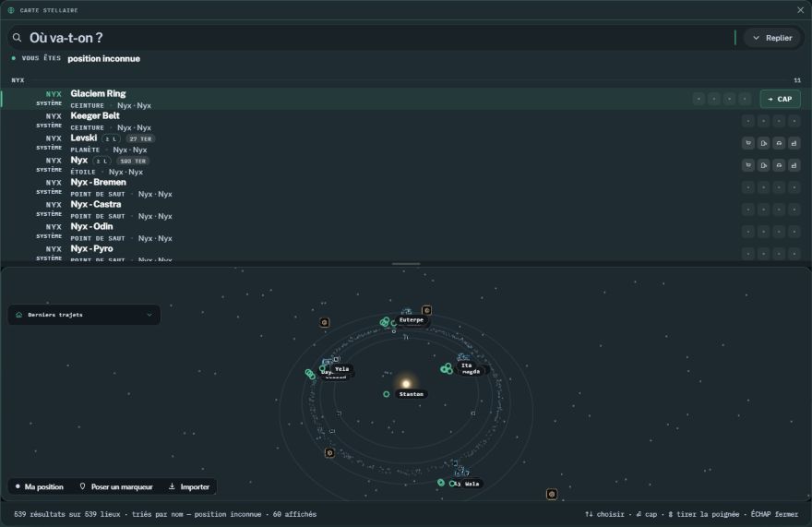Click the Ita label on the map
This screenshot has height=527, width=812.
click(x=466, y=365)
